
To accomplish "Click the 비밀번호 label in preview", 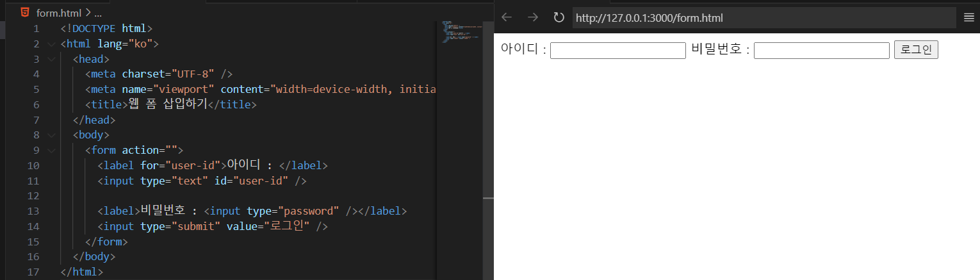I will coord(720,50).
